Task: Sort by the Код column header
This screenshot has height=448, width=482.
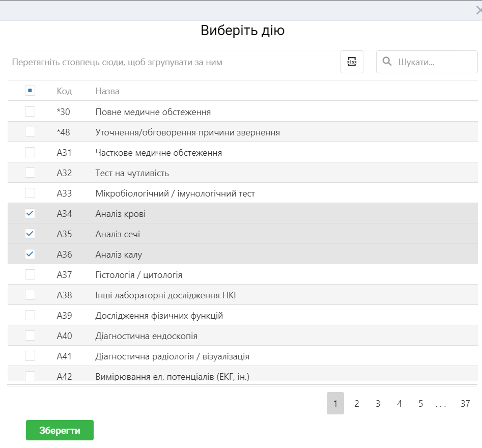Action: click(64, 91)
